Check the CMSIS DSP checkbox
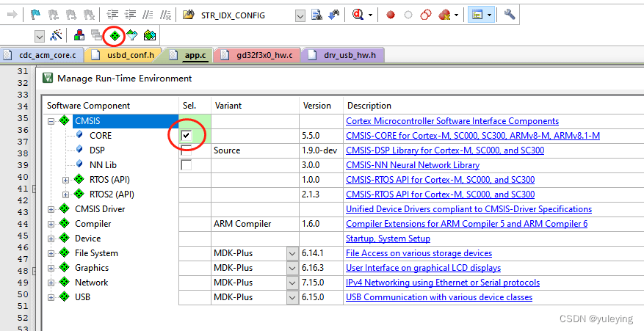Screen dimensions: 644x331 (x=187, y=150)
